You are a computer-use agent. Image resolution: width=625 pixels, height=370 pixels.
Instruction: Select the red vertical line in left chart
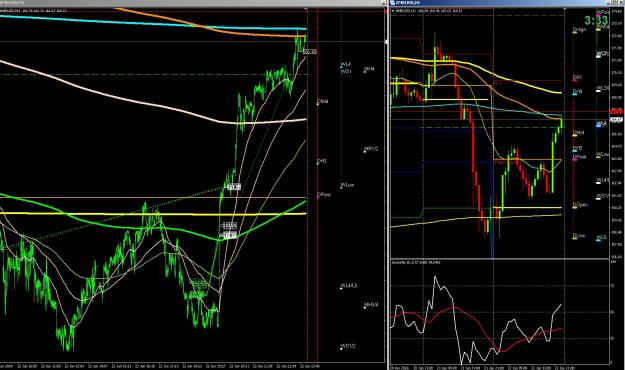click(x=317, y=185)
